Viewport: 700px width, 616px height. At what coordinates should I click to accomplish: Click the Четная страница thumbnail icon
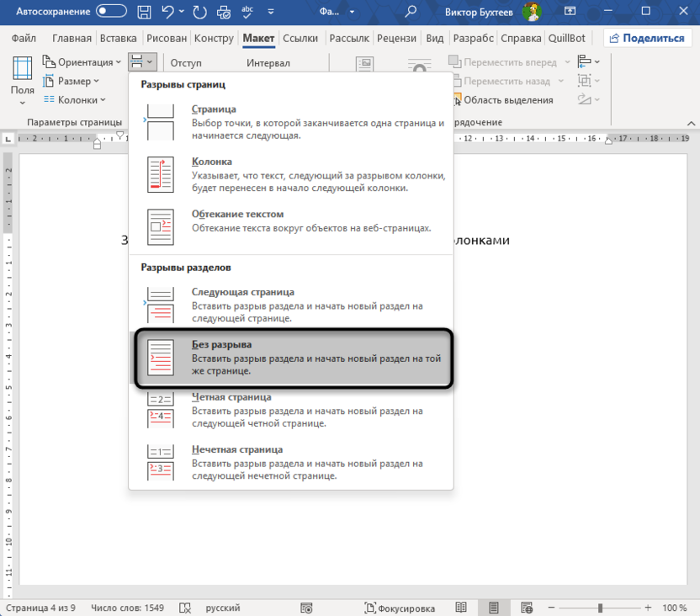[x=160, y=410]
